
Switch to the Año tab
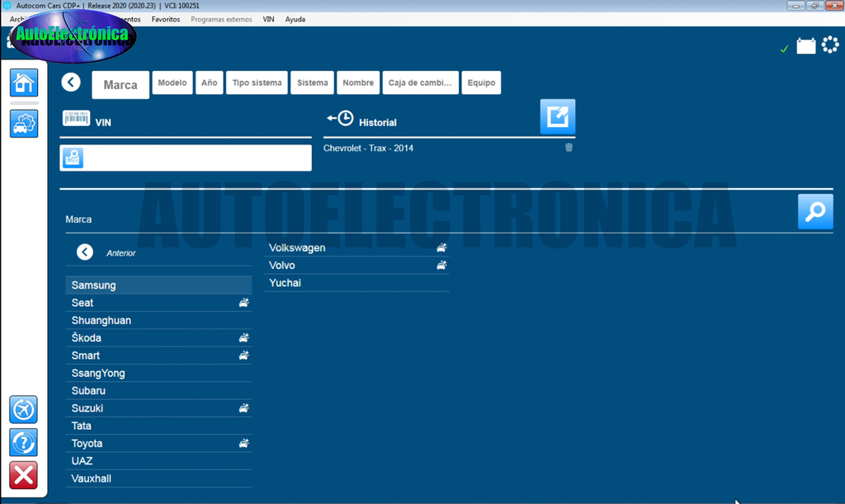[209, 83]
